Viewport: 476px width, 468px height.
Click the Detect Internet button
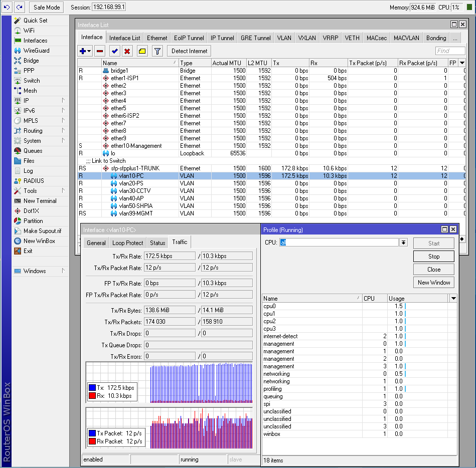(189, 51)
